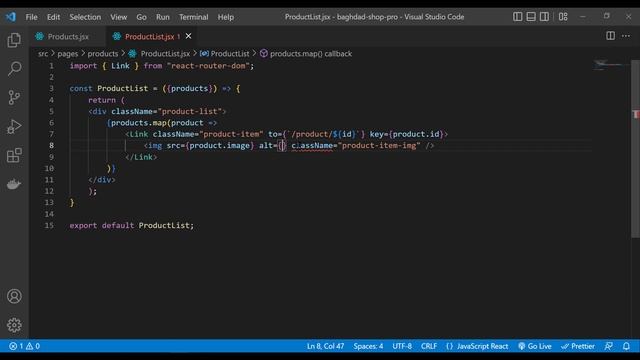Close the ProductList.jsx tab

point(189,36)
